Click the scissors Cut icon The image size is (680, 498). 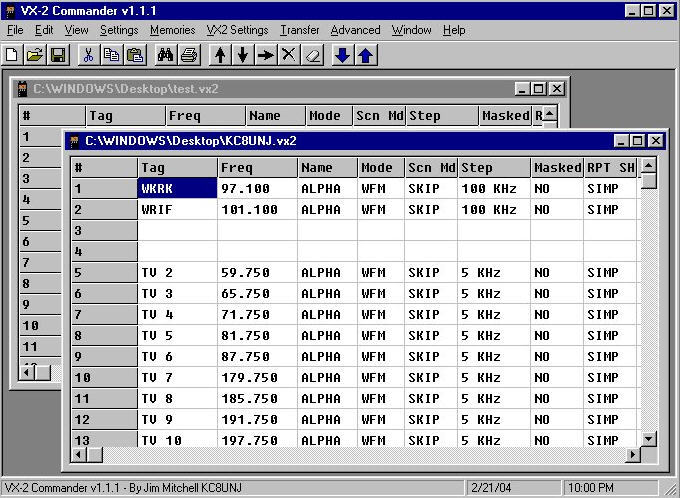click(x=88, y=55)
